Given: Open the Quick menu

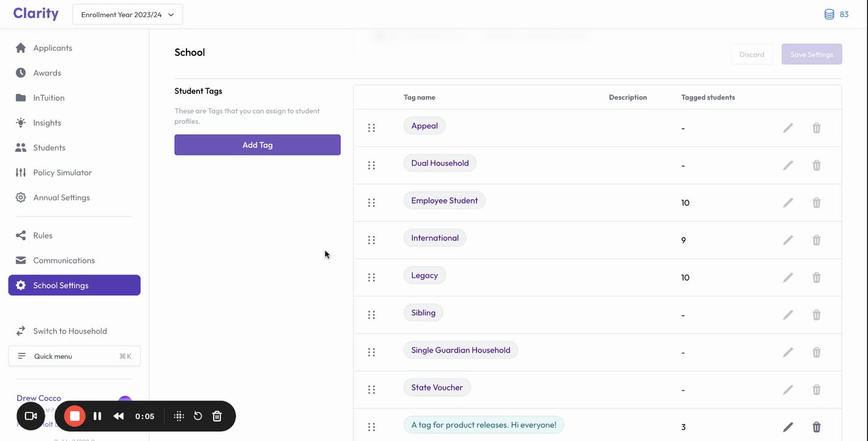Looking at the screenshot, I should 74,356.
